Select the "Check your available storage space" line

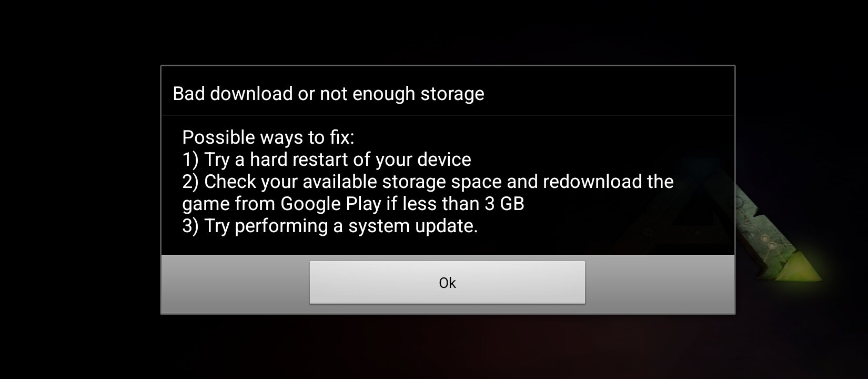click(428, 182)
